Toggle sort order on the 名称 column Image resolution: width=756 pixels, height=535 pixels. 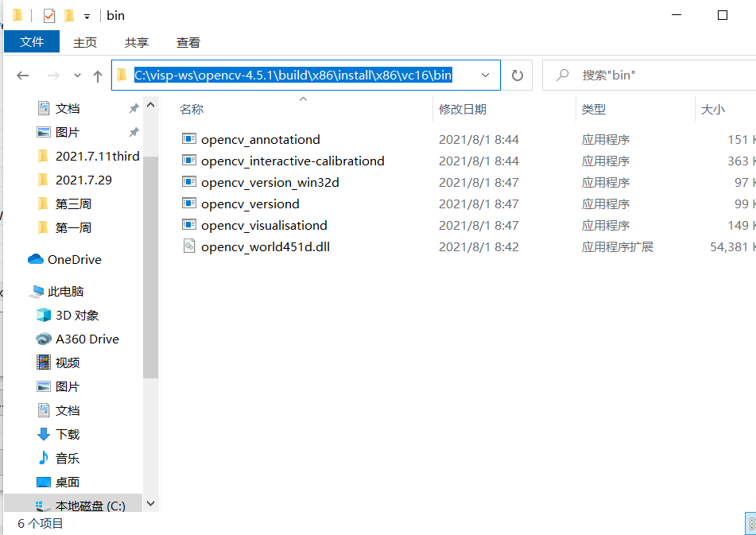[x=192, y=109]
